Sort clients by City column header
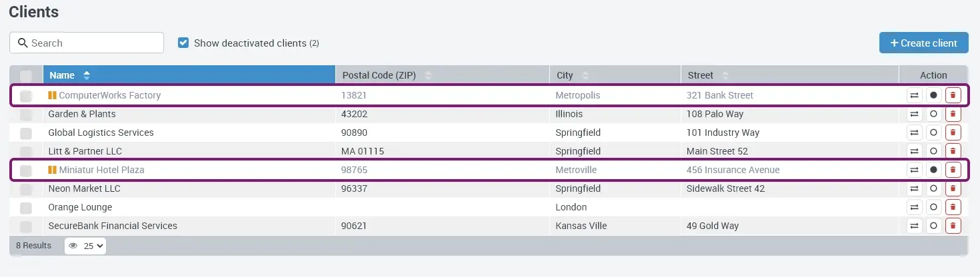Viewport: 980px width, 277px height. click(565, 75)
